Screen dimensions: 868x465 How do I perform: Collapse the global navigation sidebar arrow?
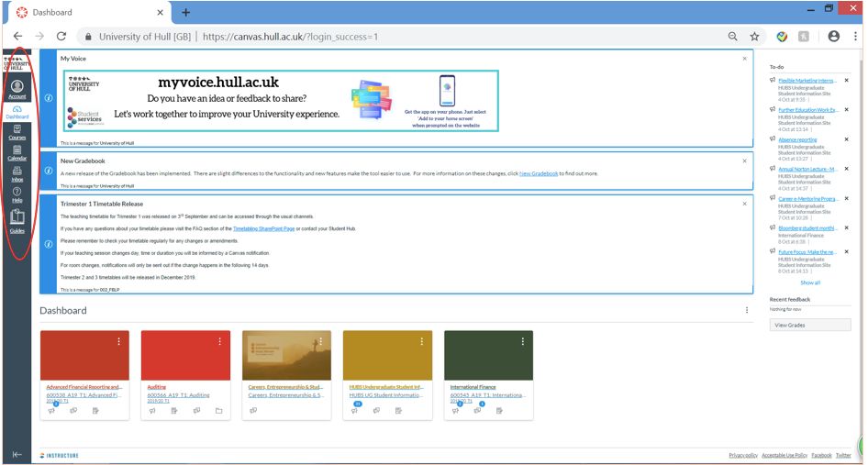click(x=17, y=455)
